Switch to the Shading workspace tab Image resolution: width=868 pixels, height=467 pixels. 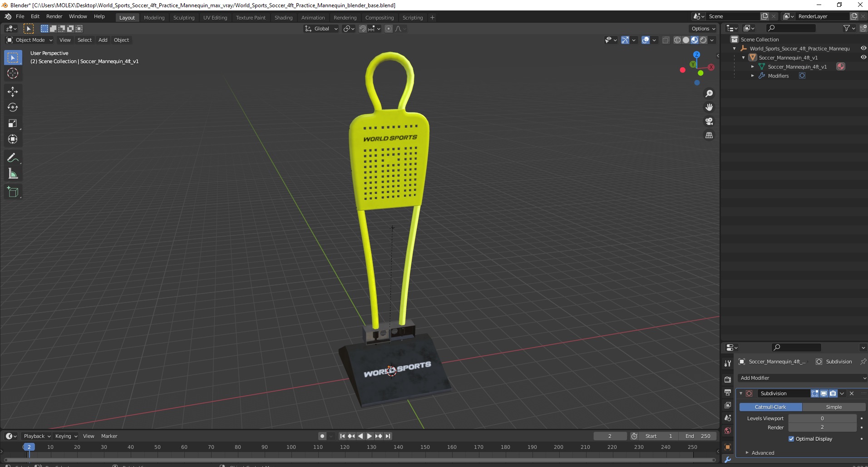tap(283, 18)
